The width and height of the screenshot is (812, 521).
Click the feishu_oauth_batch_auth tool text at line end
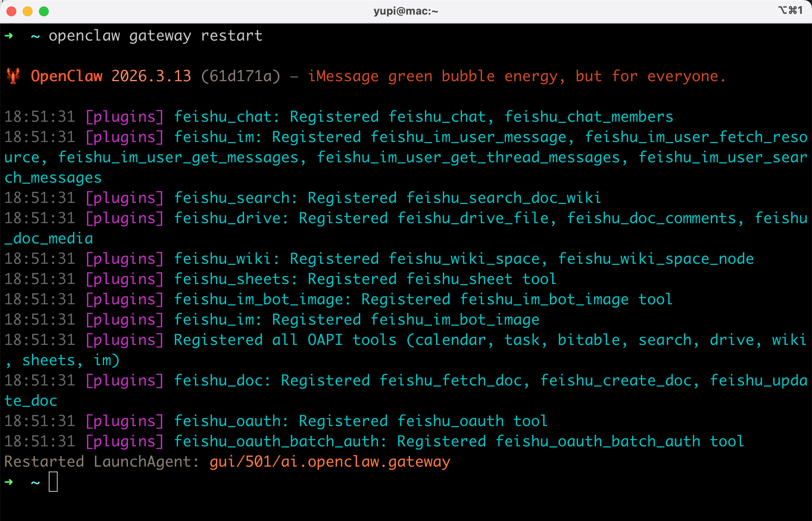620,441
